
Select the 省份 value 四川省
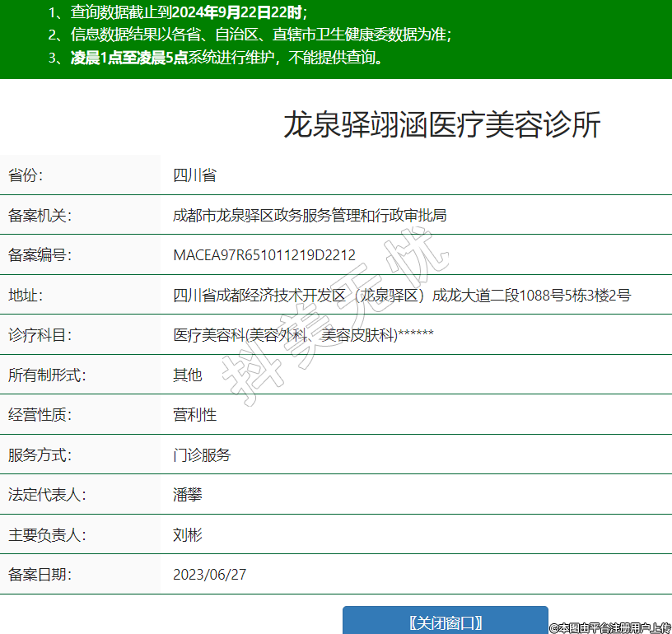click(194, 175)
